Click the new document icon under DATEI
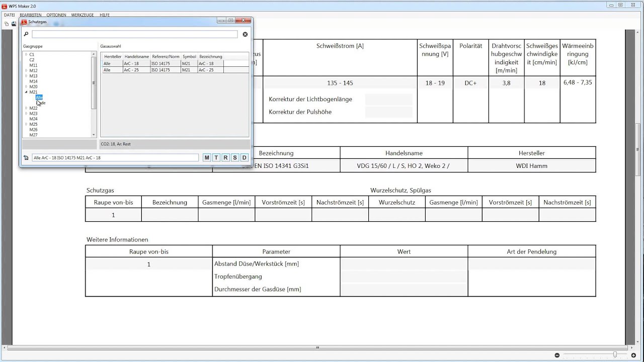The image size is (644, 362). point(7,24)
